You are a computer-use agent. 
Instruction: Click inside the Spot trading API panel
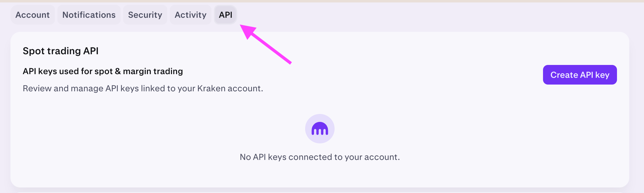[320, 110]
